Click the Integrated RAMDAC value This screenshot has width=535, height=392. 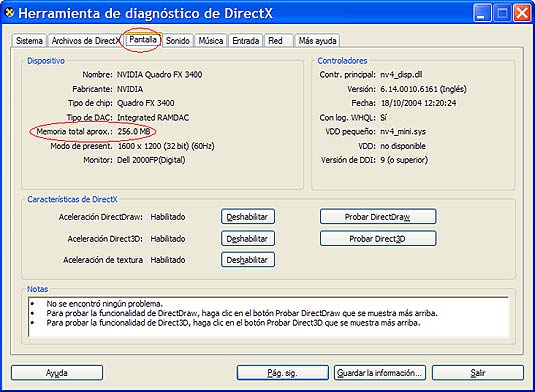(153, 118)
